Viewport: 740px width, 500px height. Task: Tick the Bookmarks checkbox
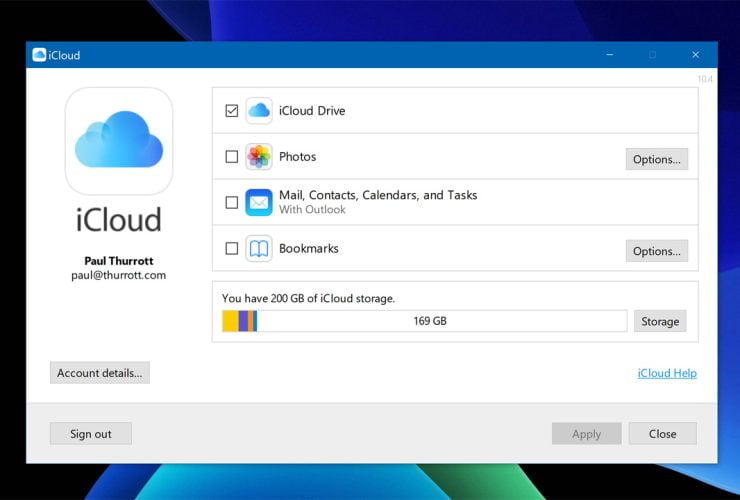tap(232, 248)
